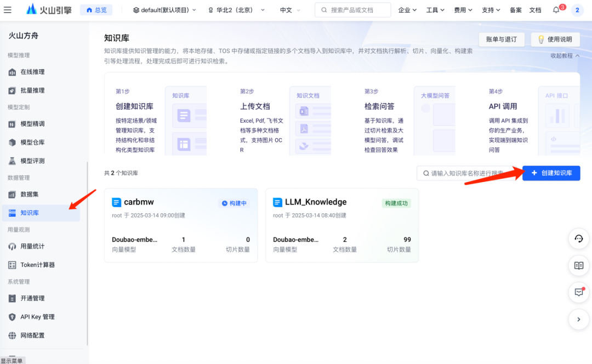Click the 显示菜单 label at bottom
592x364 pixels.
[12, 361]
